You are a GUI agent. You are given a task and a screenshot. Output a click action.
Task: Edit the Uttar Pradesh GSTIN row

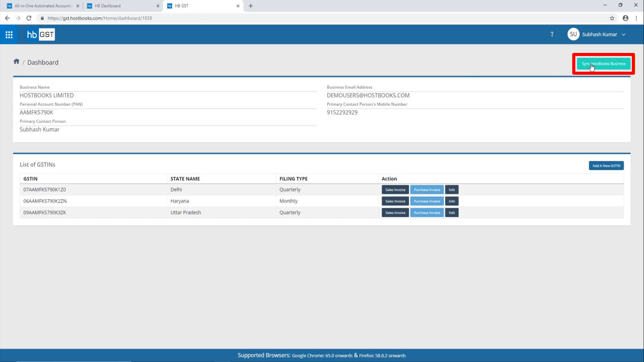tap(451, 213)
